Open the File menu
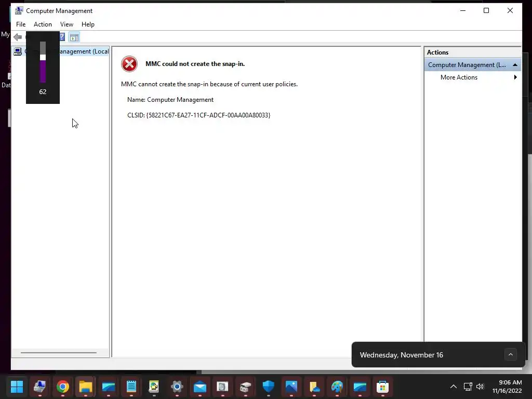532x399 pixels. [21, 24]
